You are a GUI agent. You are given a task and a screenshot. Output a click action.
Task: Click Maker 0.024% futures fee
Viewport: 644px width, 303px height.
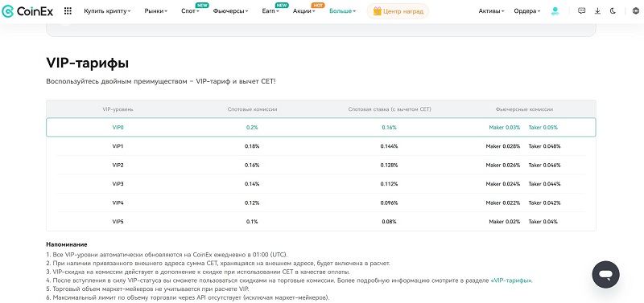[503, 184]
